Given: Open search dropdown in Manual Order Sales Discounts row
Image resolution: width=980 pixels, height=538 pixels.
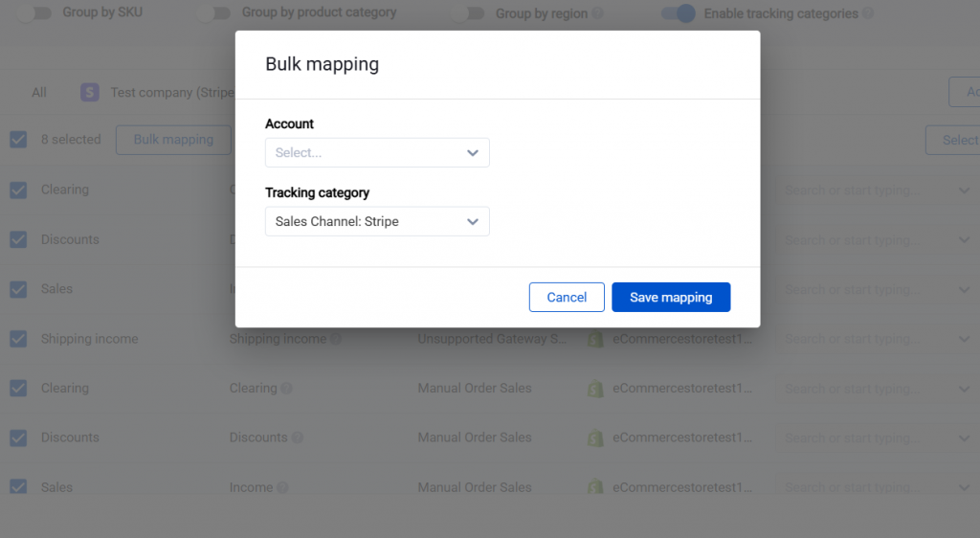Looking at the screenshot, I should click(878, 438).
